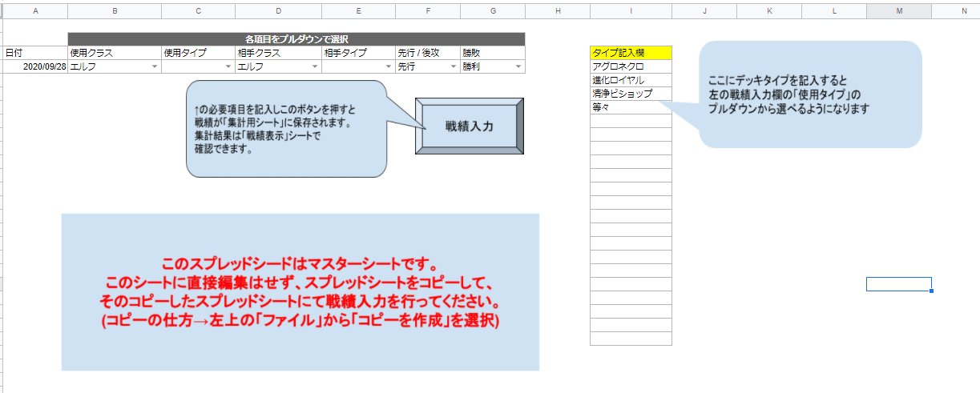
Task: Select column C header
Action: (197, 10)
